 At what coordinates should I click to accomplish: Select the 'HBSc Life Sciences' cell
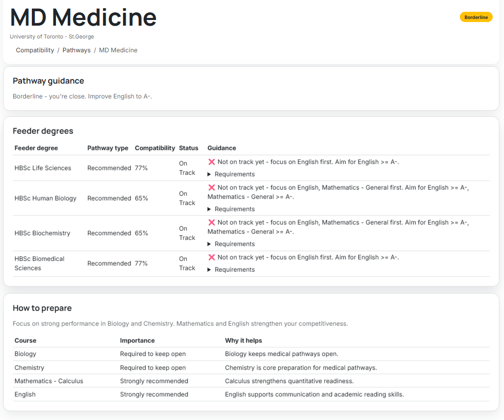[43, 168]
